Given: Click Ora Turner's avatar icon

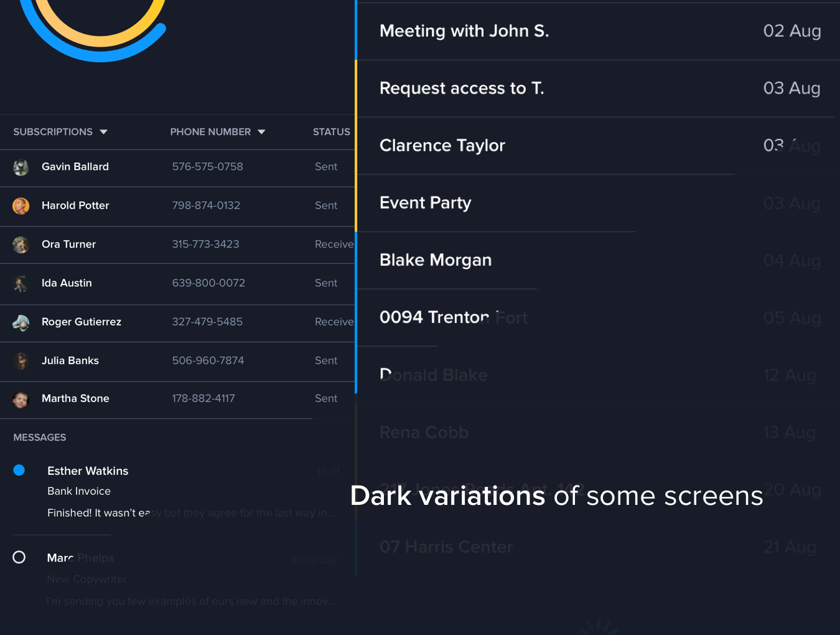Looking at the screenshot, I should tap(21, 245).
